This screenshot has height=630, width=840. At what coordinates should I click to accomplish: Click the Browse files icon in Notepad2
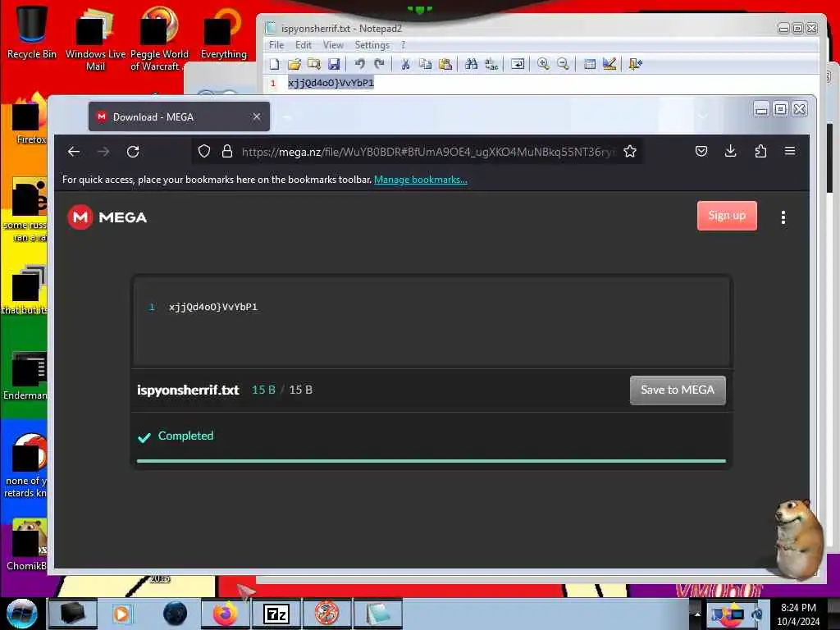pyautogui.click(x=314, y=64)
